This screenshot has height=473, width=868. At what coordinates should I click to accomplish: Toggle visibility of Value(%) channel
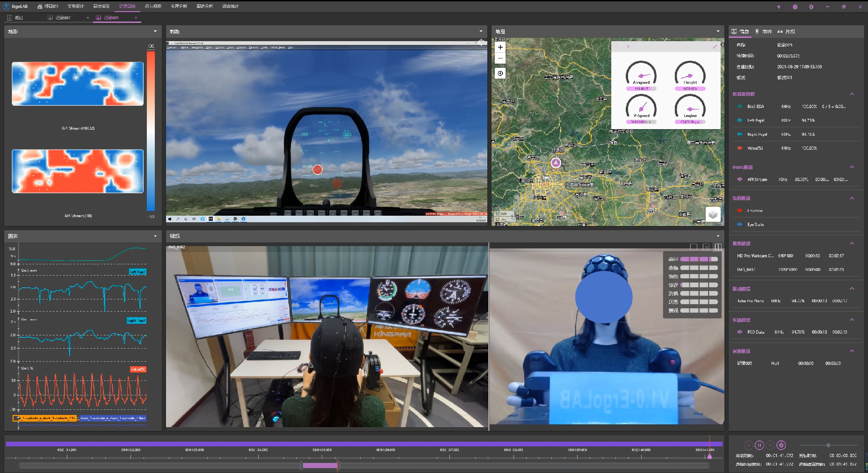tap(739, 148)
